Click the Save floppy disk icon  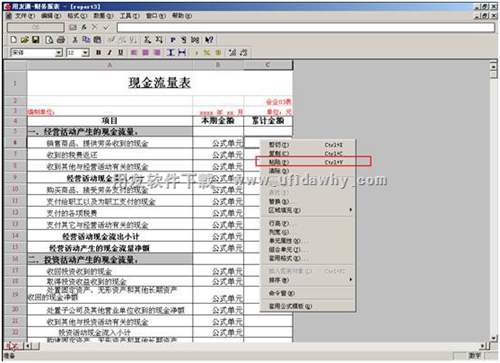click(x=35, y=40)
